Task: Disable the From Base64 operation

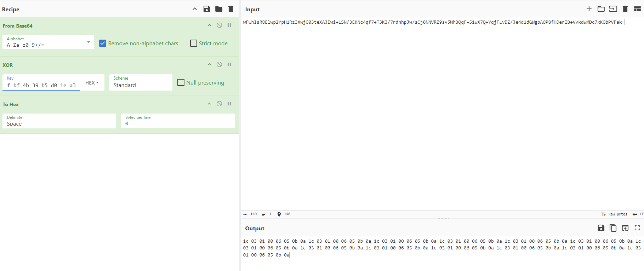Action: tap(220, 25)
